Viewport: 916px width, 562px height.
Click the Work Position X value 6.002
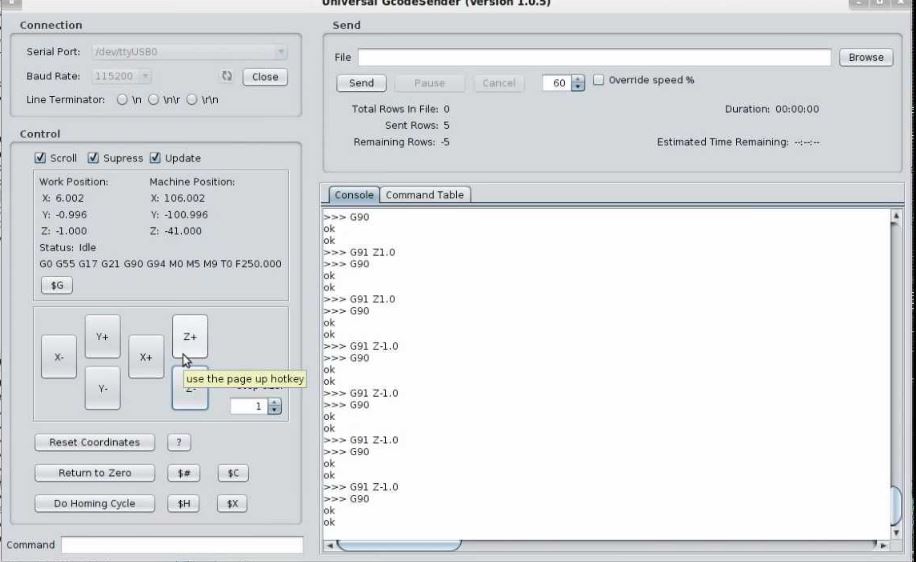70,198
